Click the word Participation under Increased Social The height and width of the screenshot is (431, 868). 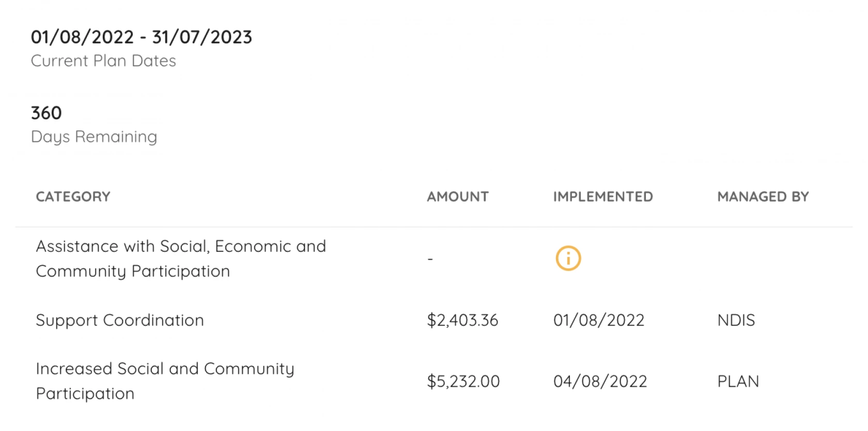click(x=85, y=394)
